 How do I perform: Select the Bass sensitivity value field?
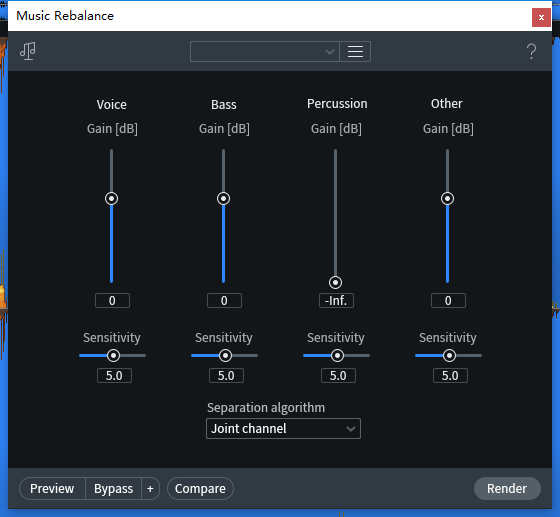pos(226,376)
